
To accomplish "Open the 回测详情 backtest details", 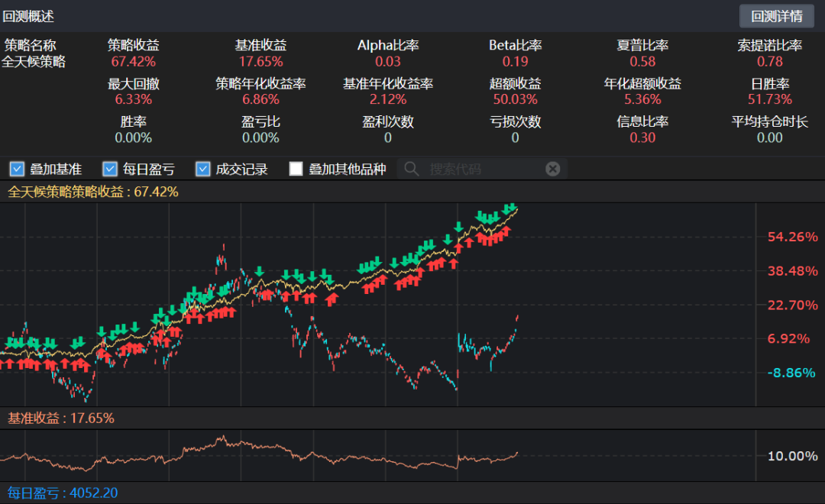I will pyautogui.click(x=777, y=16).
